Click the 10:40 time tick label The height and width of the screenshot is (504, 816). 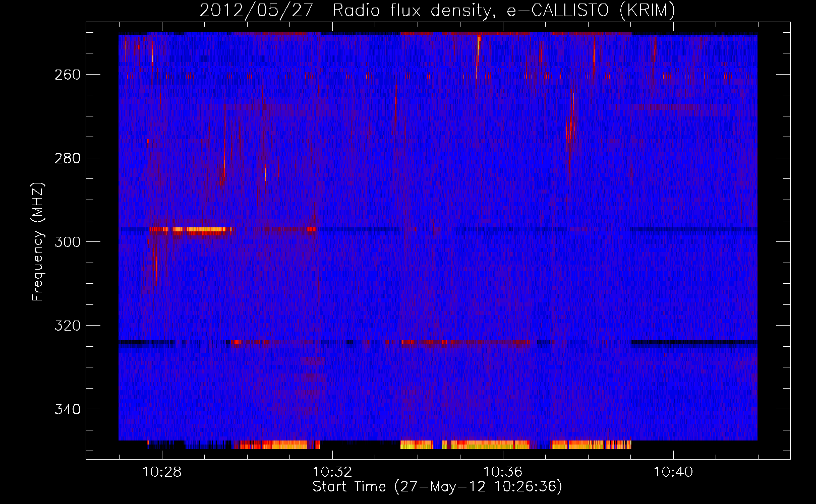[x=673, y=472]
